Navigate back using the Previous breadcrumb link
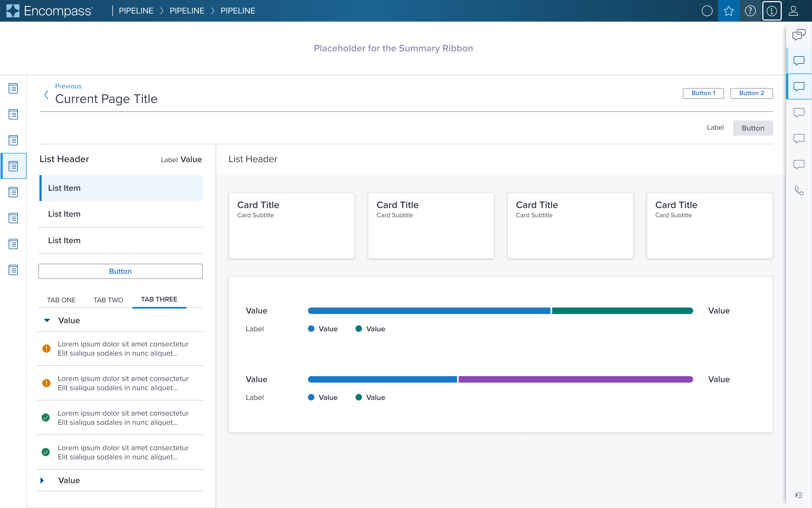The width and height of the screenshot is (812, 508). [x=67, y=85]
